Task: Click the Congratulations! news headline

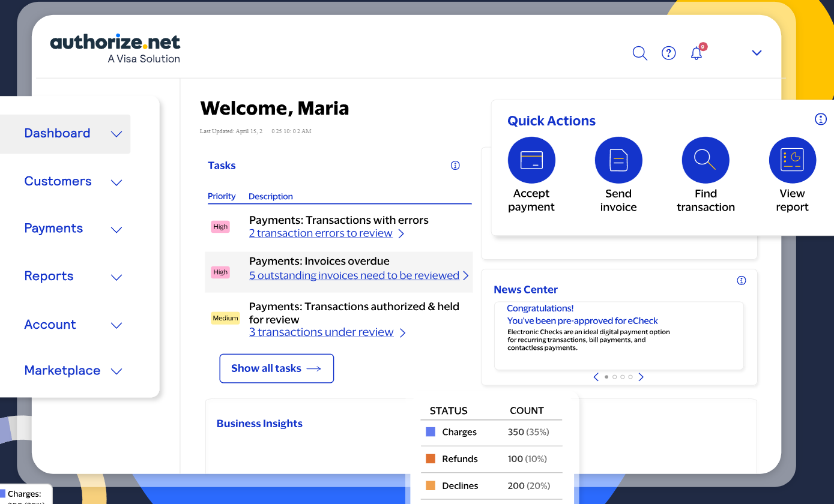Action: click(540, 308)
